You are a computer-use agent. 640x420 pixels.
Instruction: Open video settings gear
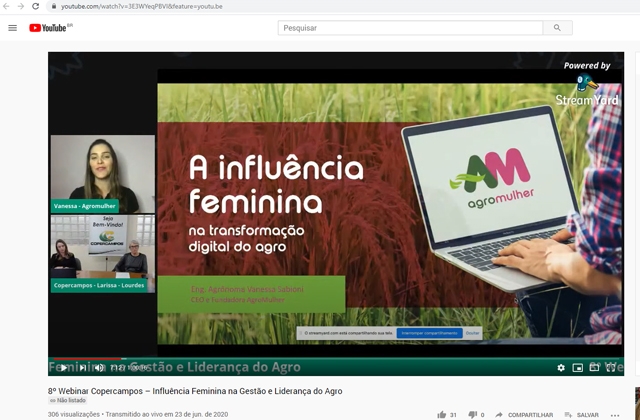(561, 368)
